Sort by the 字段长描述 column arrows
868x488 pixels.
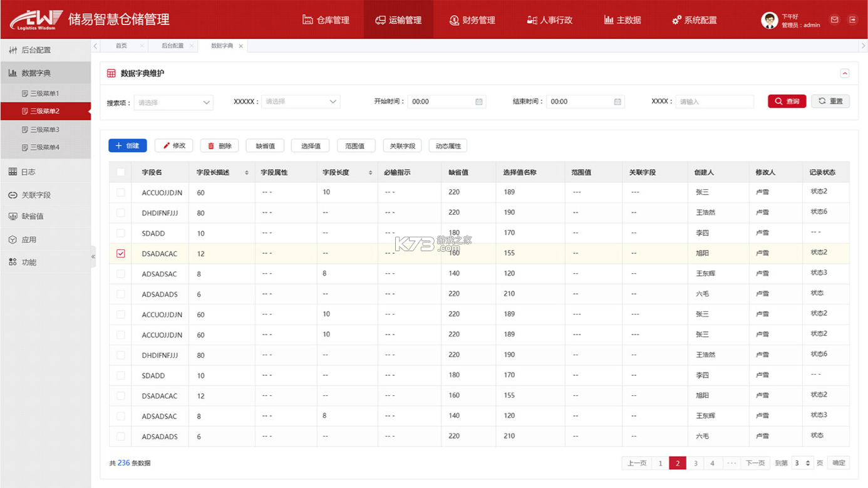point(247,173)
